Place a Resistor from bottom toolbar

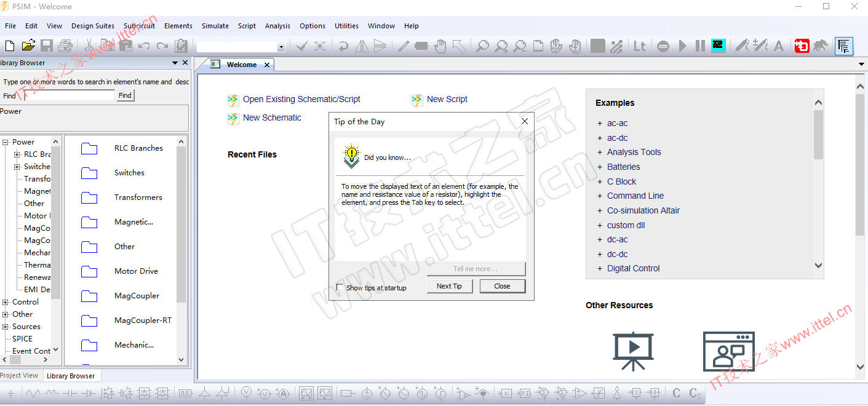click(33, 393)
